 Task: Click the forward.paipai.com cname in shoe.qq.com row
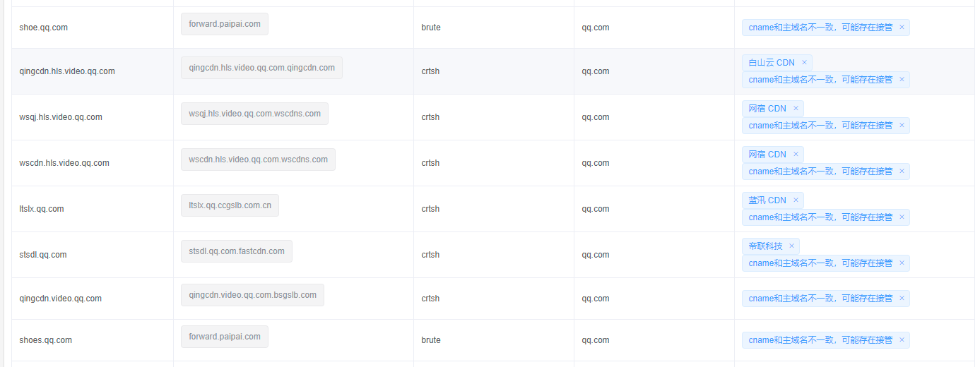coord(225,24)
